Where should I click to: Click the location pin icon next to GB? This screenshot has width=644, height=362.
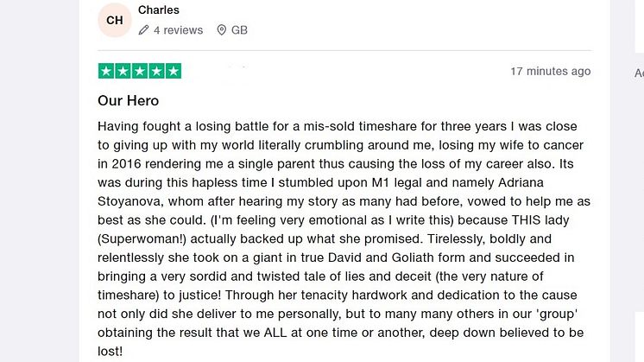(x=221, y=30)
